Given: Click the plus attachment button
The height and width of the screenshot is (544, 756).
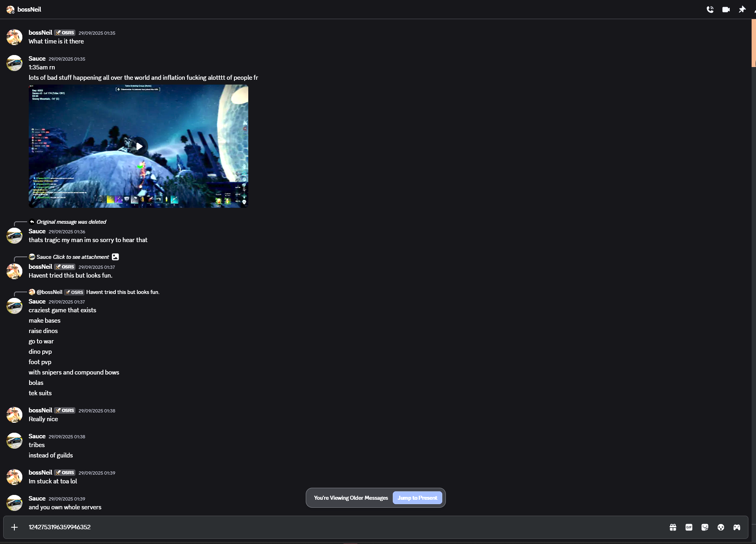Looking at the screenshot, I should pyautogui.click(x=14, y=527).
